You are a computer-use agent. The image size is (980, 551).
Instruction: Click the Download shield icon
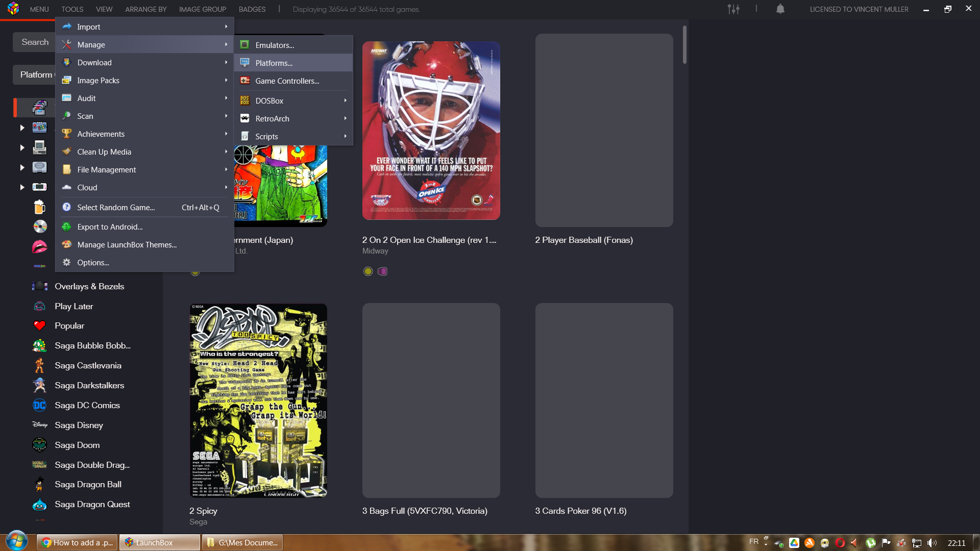coord(66,62)
